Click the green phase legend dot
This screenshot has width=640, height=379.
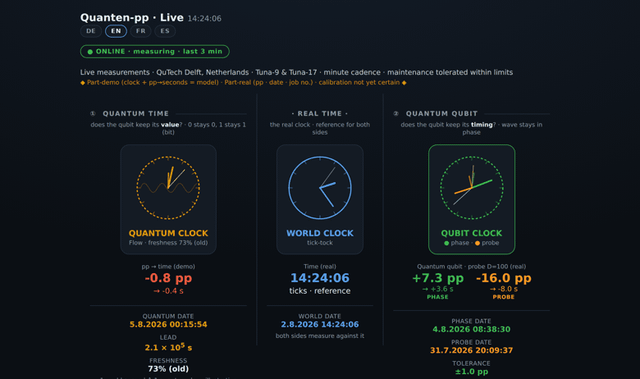point(447,243)
